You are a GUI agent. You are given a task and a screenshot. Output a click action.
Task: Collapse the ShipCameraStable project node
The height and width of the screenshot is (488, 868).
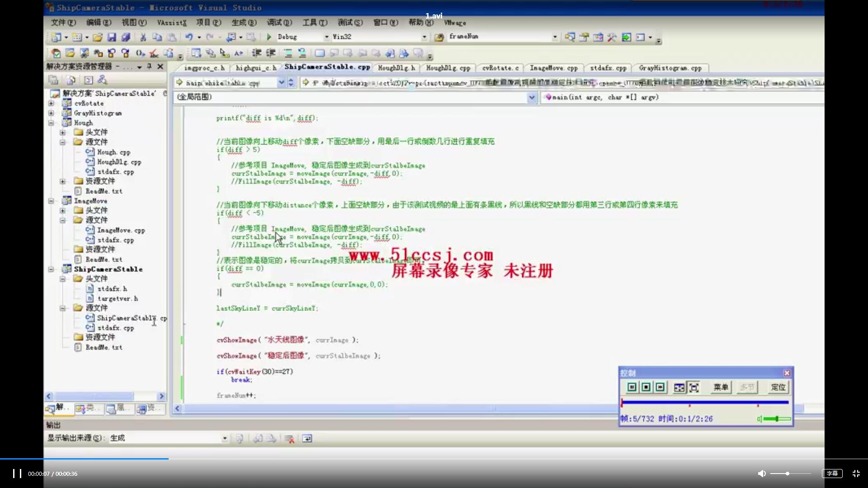click(51, 269)
